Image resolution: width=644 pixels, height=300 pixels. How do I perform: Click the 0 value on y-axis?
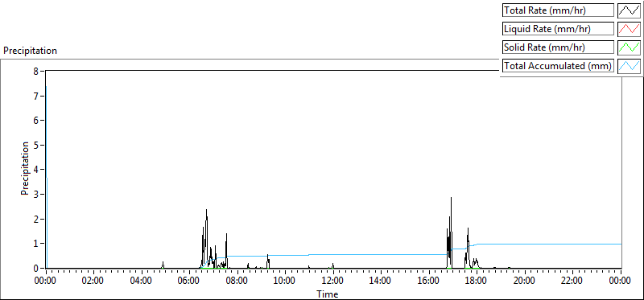pyautogui.click(x=36, y=268)
